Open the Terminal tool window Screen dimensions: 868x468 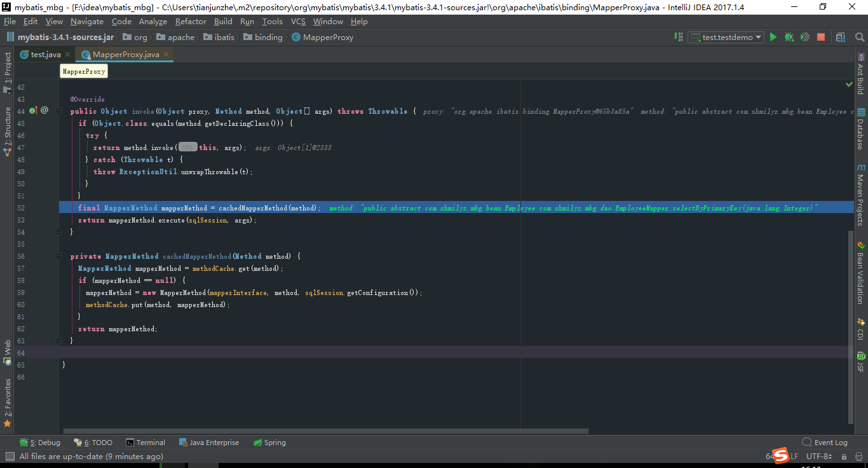click(146, 442)
